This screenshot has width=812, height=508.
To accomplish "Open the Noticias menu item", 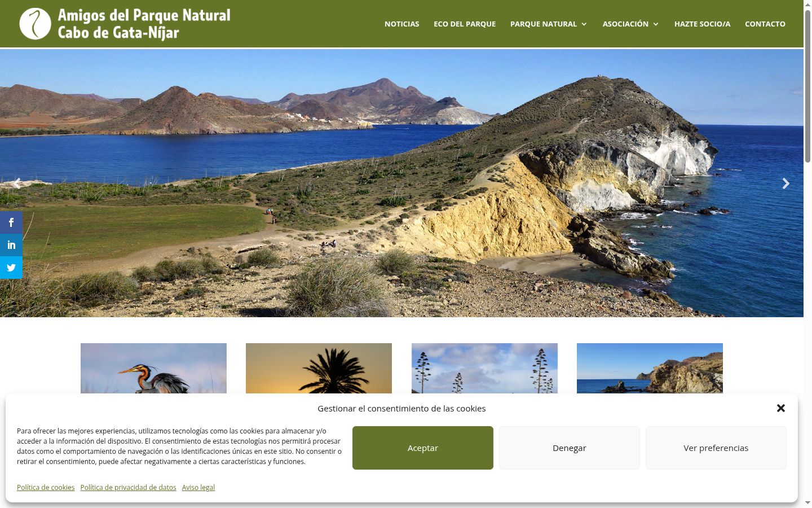I will coord(402,24).
